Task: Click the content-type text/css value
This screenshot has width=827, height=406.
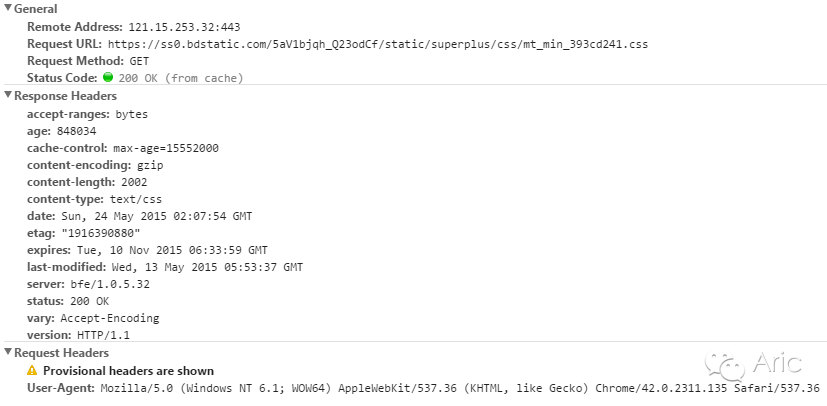Action: (x=136, y=199)
